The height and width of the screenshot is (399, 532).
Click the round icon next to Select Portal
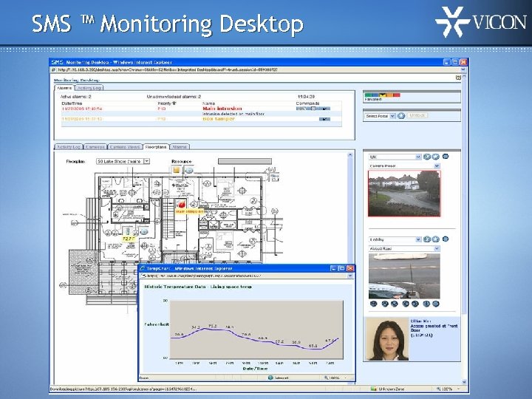401,116
